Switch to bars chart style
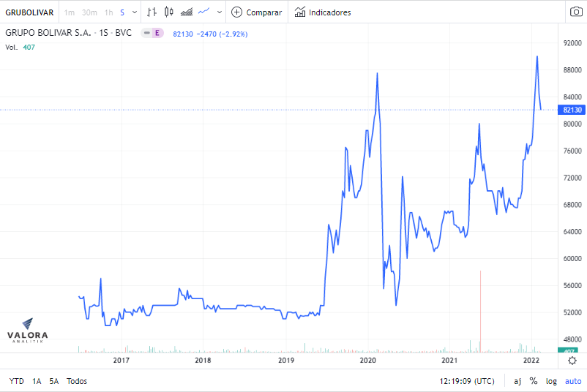Screen dimensions: 587x392 (152, 12)
